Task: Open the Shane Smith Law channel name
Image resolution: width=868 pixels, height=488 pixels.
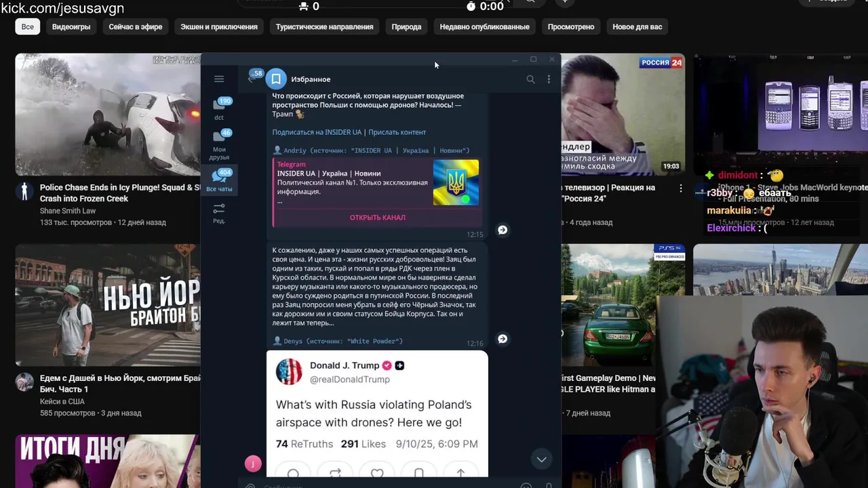Action: click(67, 211)
